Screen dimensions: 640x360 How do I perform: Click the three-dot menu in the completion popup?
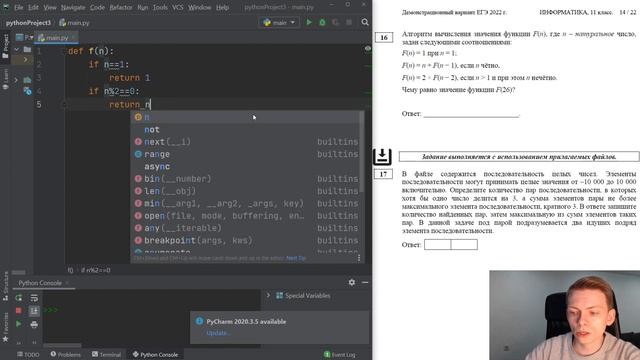pos(359,258)
